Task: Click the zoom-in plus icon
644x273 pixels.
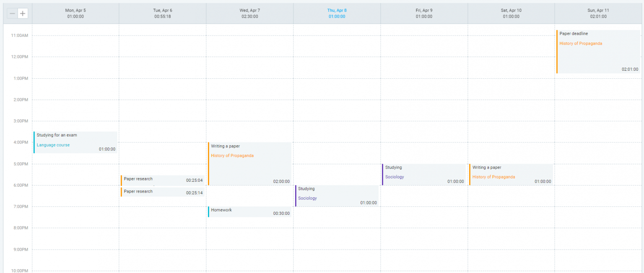Action: 23,13
